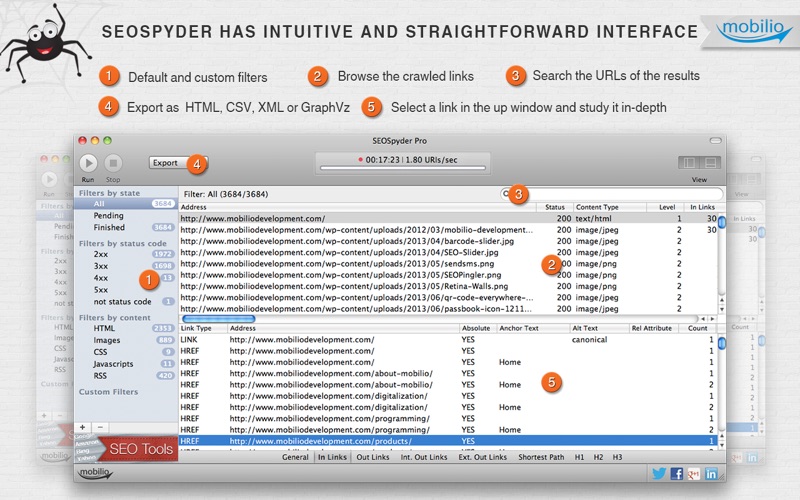
Task: Remove custom filter with minus button
Action: click(x=100, y=427)
